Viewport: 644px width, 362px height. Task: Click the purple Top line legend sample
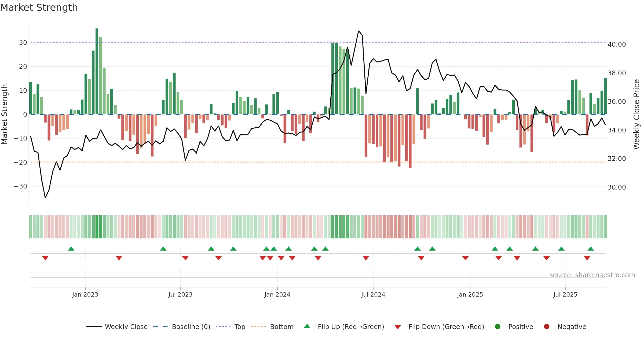pos(223,327)
